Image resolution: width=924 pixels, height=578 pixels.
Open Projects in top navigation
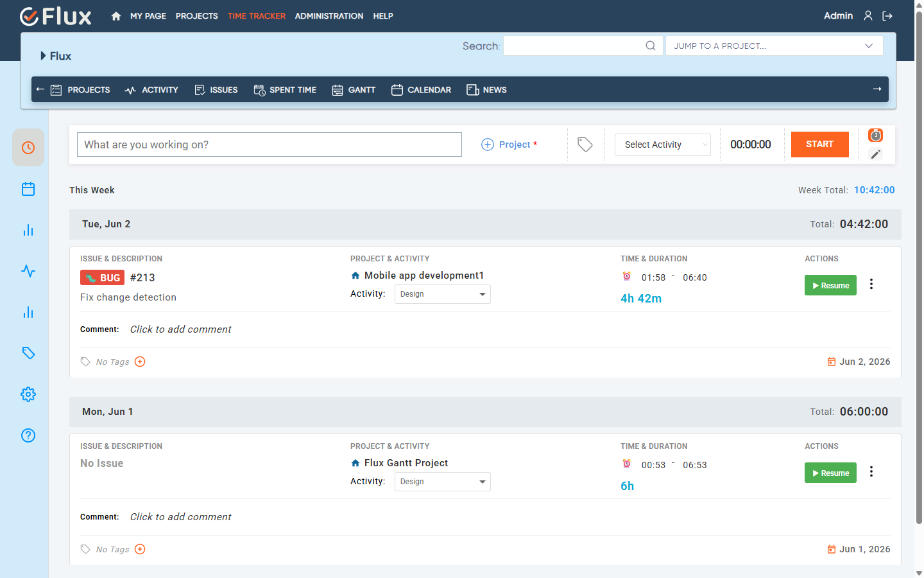(x=197, y=16)
